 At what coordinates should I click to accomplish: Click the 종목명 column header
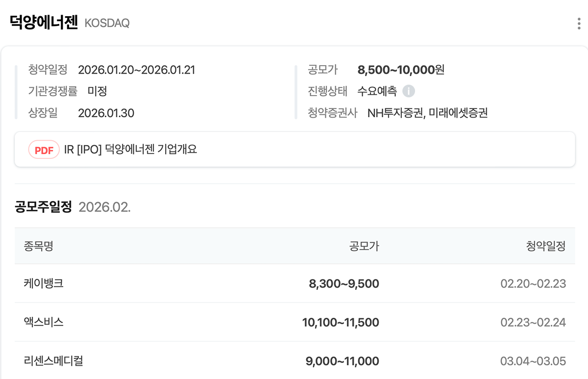coord(38,246)
